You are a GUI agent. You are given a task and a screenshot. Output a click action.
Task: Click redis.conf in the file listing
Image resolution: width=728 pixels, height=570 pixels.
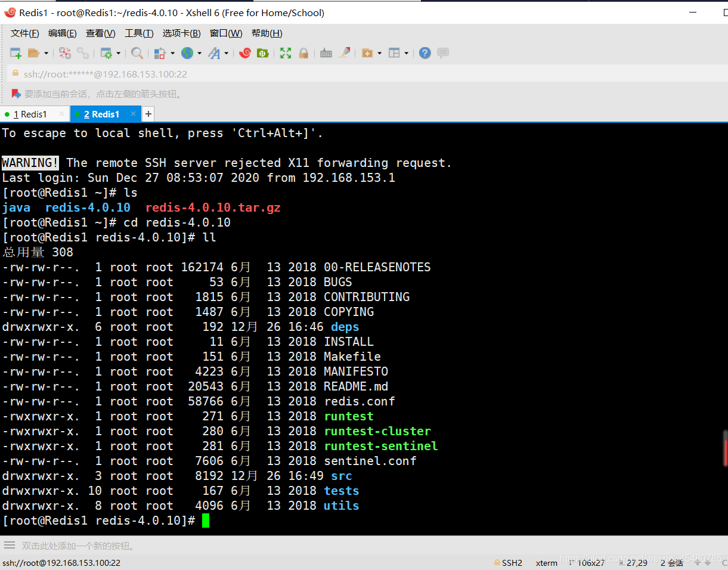click(360, 401)
